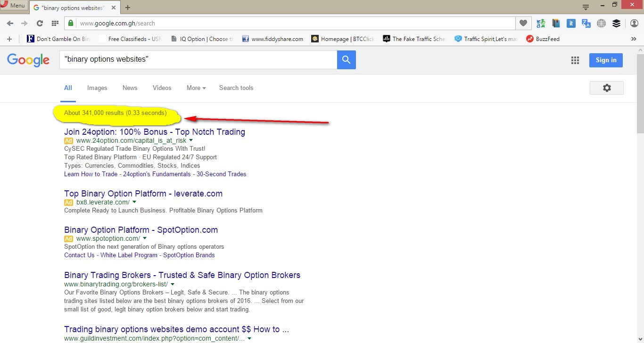
Task: Open the Google apps grid
Action: click(575, 60)
